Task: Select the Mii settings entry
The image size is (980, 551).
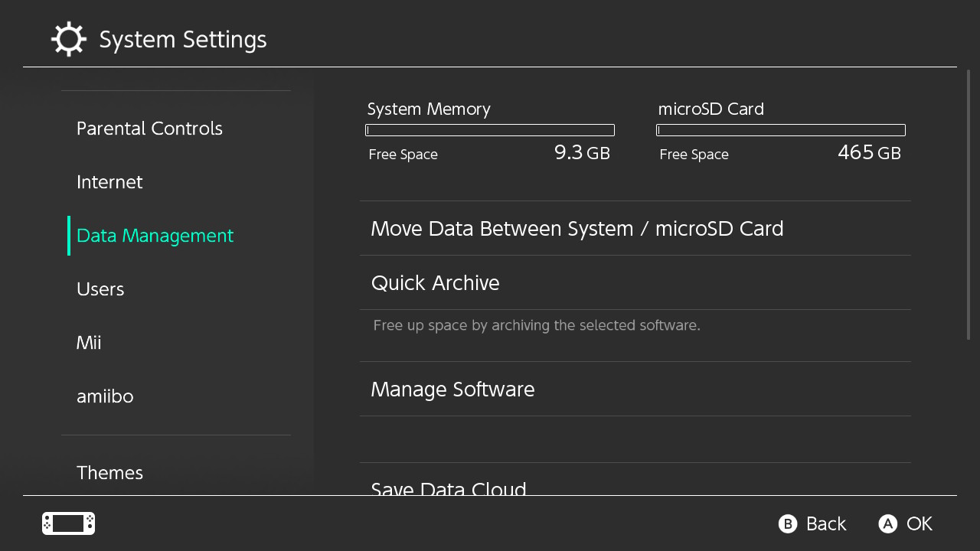Action: tap(88, 342)
